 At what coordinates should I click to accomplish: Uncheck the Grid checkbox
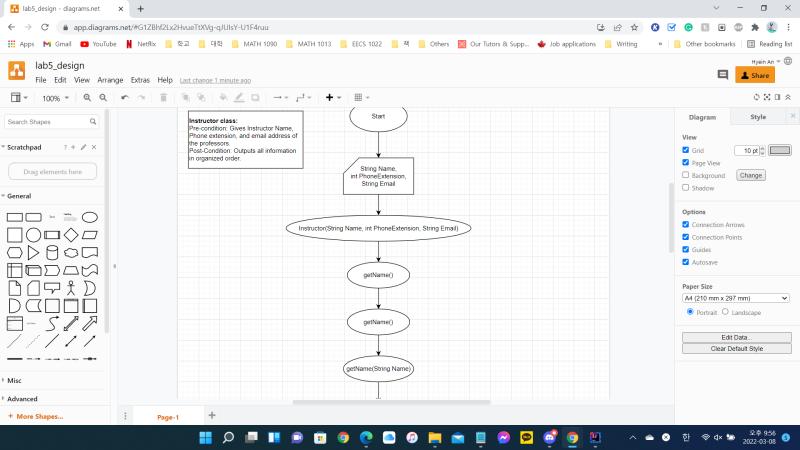685,150
